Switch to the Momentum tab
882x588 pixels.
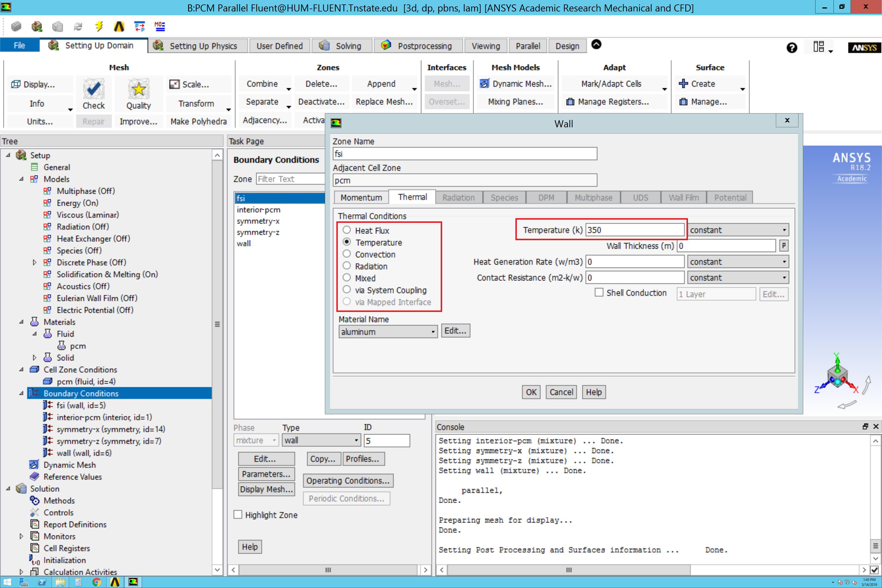pyautogui.click(x=361, y=197)
